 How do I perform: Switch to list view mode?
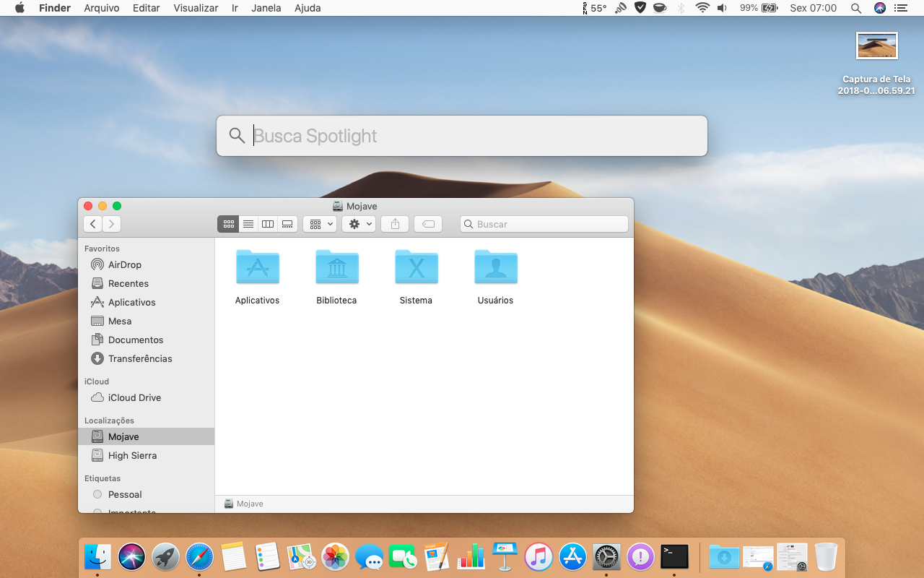(248, 224)
